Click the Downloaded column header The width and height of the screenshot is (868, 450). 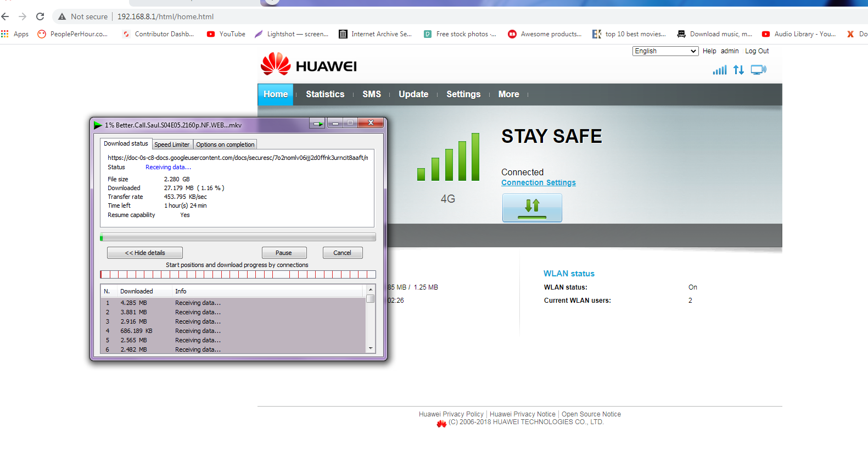(x=144, y=291)
